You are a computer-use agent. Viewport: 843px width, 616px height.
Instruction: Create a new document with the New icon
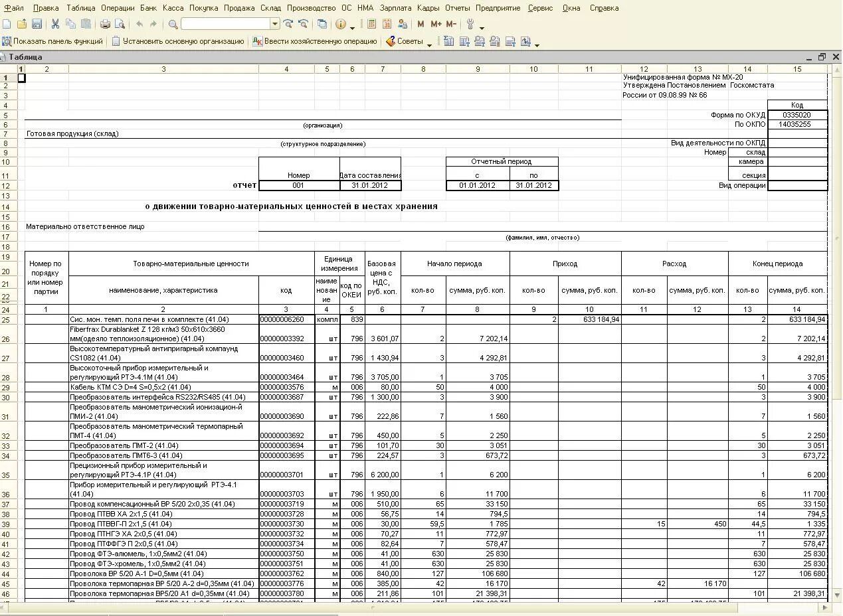7,24
